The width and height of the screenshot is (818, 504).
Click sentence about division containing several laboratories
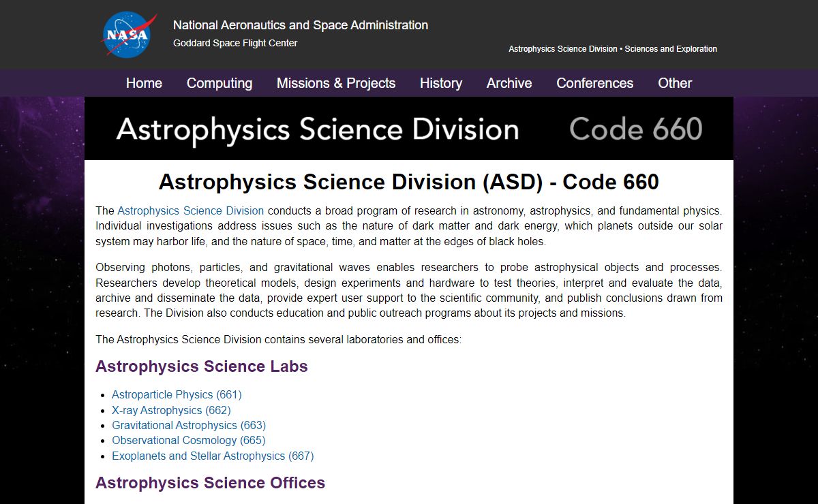278,339
